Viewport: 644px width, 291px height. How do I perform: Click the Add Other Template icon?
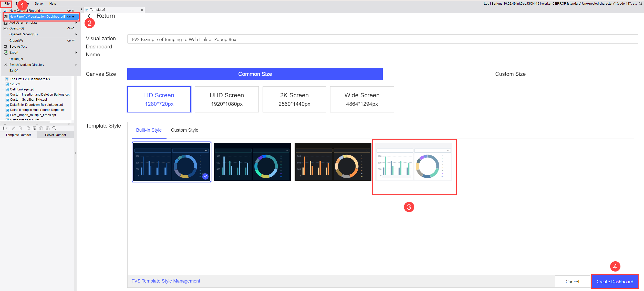click(5, 23)
